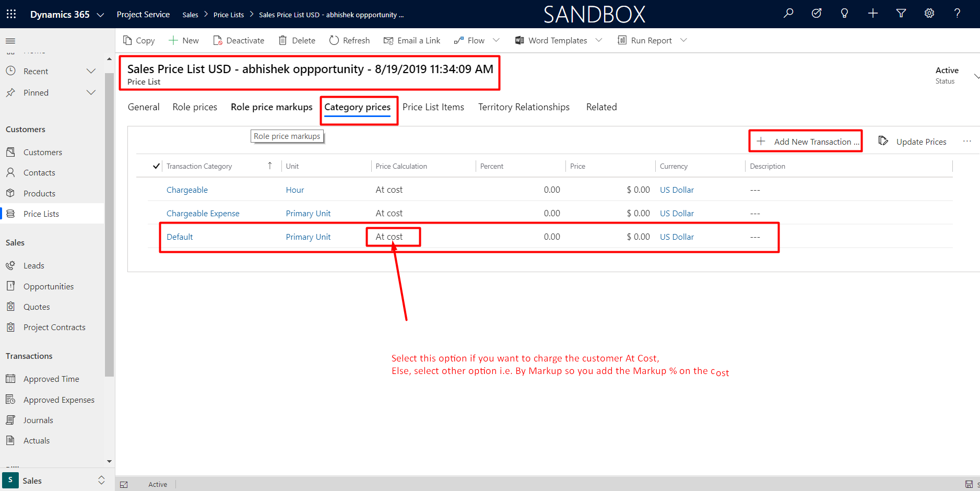
Task: Toggle the select-all checkmark in grid header
Action: pos(156,166)
